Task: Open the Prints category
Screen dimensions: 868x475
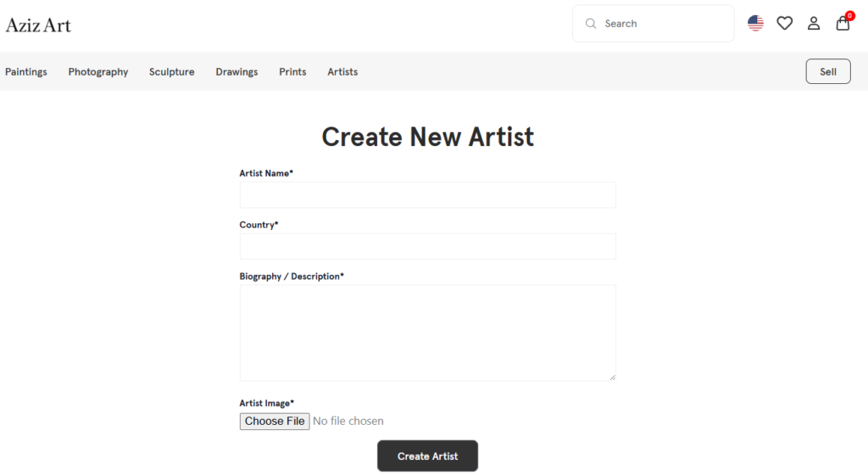Action: pyautogui.click(x=292, y=72)
